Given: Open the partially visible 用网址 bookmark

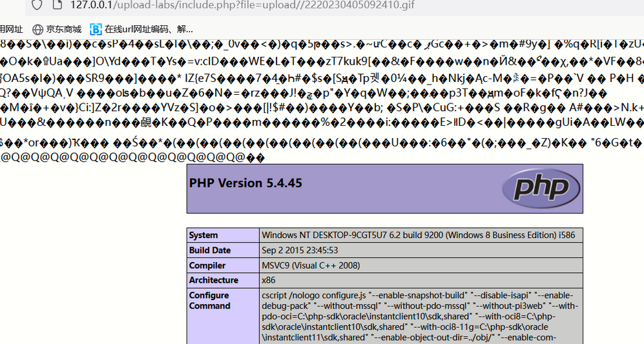Looking at the screenshot, I should tap(11, 29).
